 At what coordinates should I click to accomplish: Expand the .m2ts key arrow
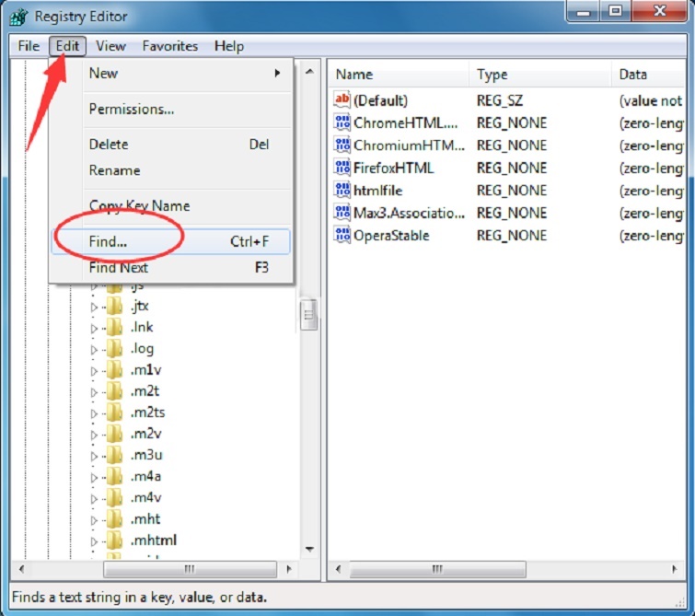point(93,413)
